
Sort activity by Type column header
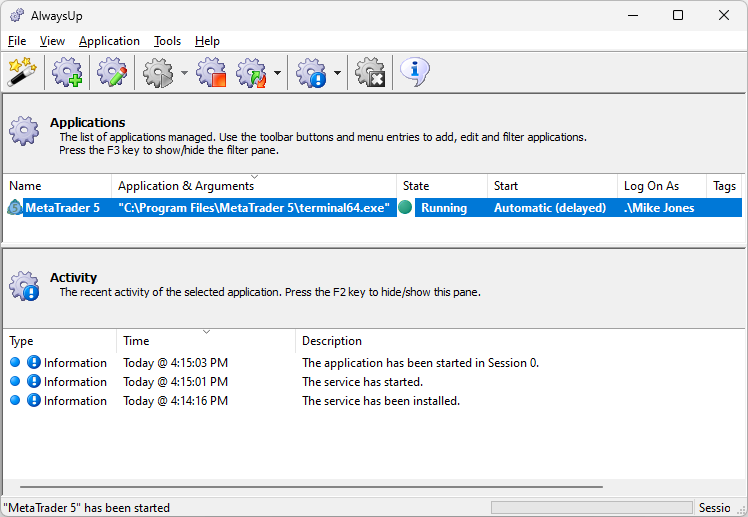[x=60, y=341]
